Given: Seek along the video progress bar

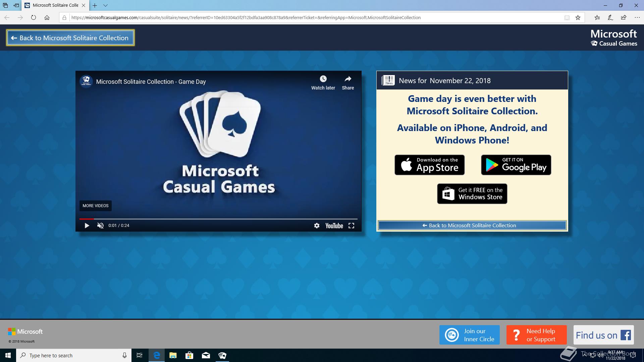Looking at the screenshot, I should coord(218,219).
